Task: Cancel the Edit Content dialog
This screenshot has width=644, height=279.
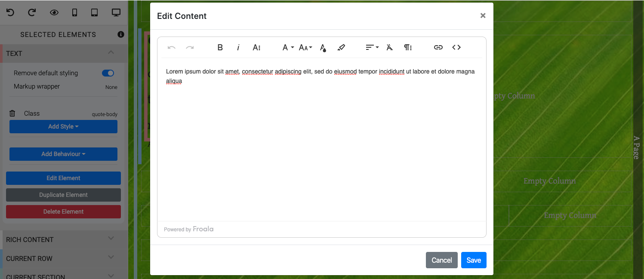Action: point(441,260)
